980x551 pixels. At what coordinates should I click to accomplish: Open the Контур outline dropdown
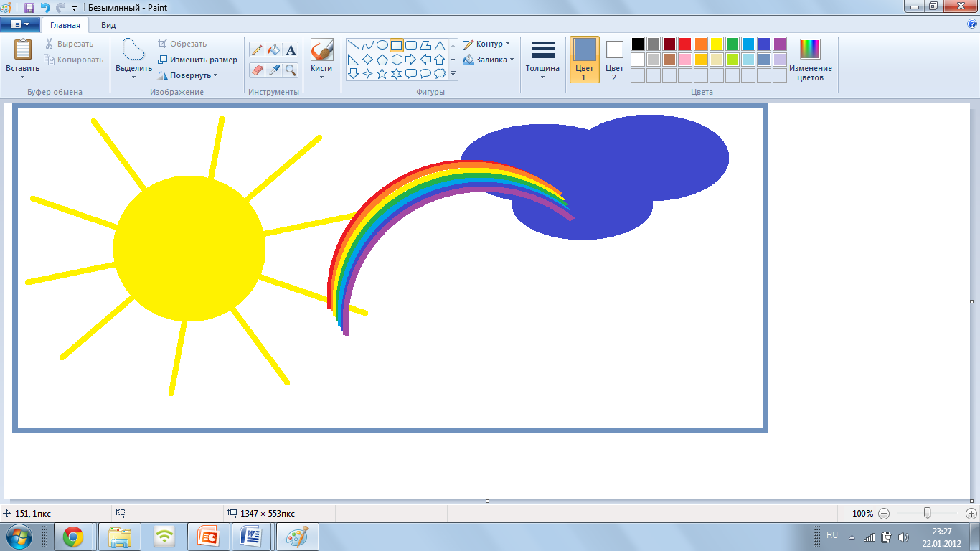tap(486, 44)
